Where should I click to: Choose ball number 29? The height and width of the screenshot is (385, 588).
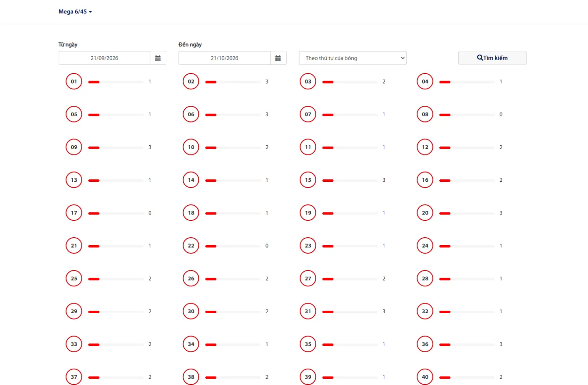(x=74, y=311)
